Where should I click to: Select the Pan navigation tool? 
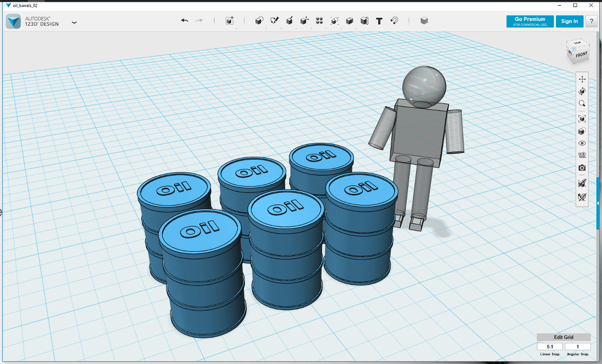point(582,79)
